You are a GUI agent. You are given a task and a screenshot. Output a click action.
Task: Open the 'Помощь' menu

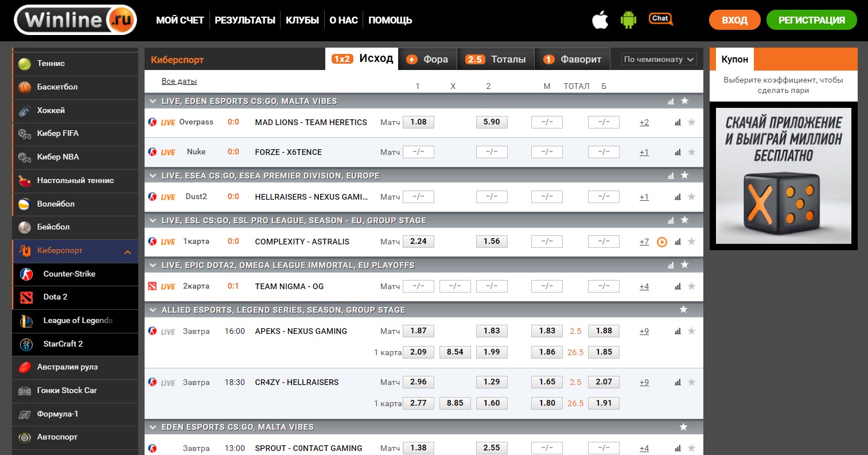(x=390, y=20)
